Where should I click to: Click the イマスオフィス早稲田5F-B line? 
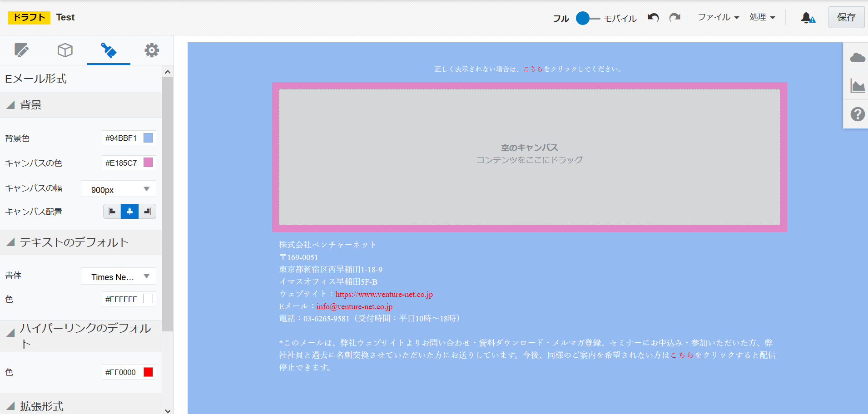(328, 282)
